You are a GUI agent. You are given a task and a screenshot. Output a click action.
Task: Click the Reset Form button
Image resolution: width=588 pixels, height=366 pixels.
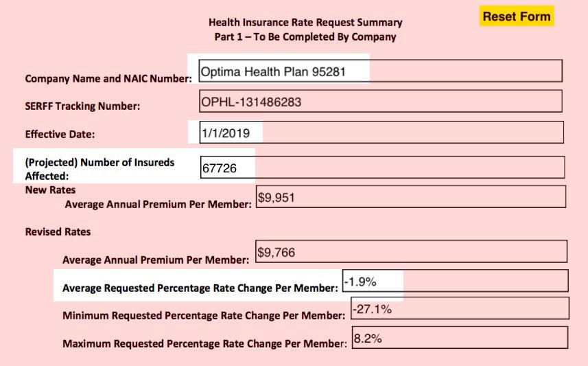516,16
